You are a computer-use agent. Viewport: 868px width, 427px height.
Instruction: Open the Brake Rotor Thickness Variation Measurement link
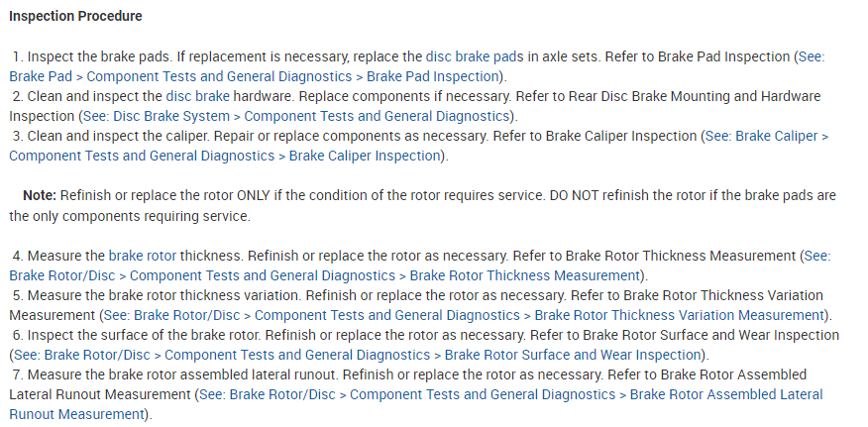[x=464, y=315]
